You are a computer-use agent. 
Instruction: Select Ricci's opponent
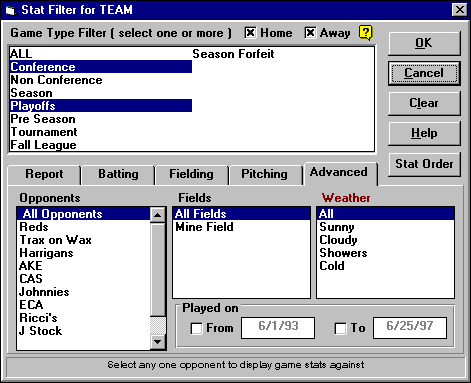pos(84,318)
